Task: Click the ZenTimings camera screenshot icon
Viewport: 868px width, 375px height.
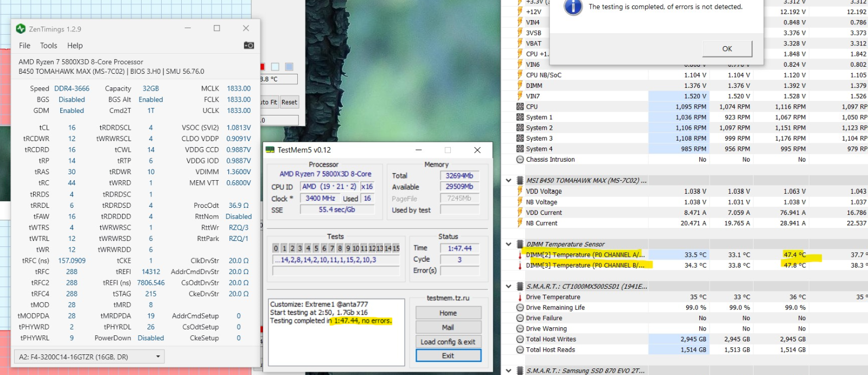Action: click(249, 46)
